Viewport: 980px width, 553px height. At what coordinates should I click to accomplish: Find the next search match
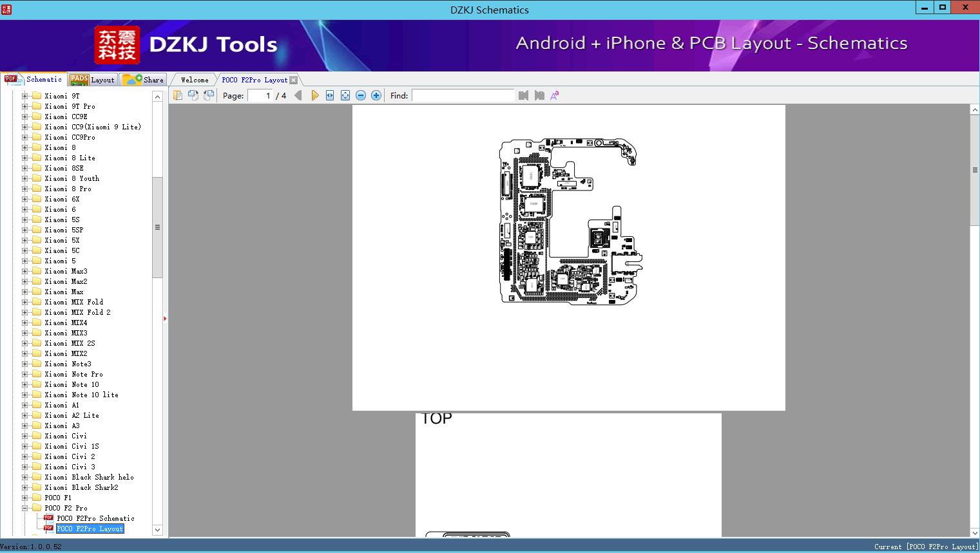pyautogui.click(x=539, y=95)
